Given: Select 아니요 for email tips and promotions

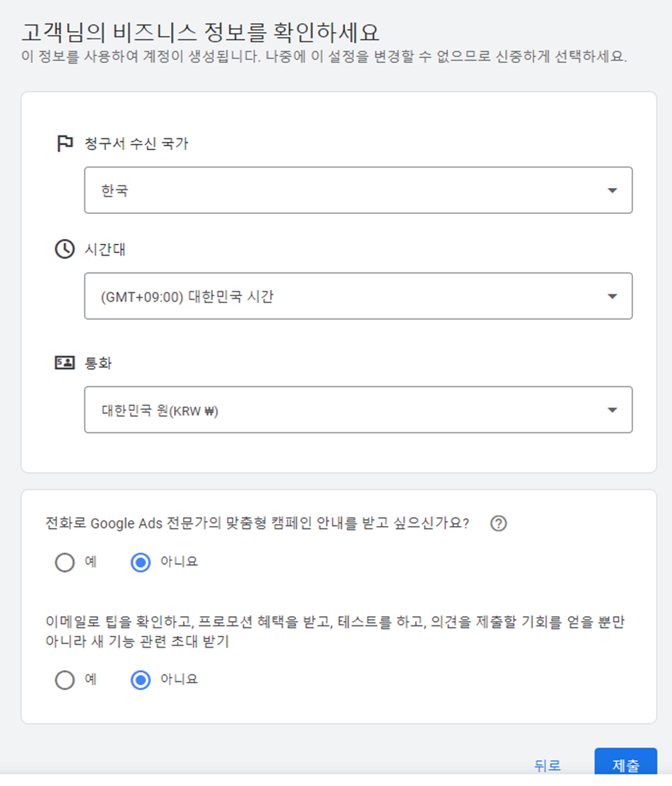Looking at the screenshot, I should 140,680.
